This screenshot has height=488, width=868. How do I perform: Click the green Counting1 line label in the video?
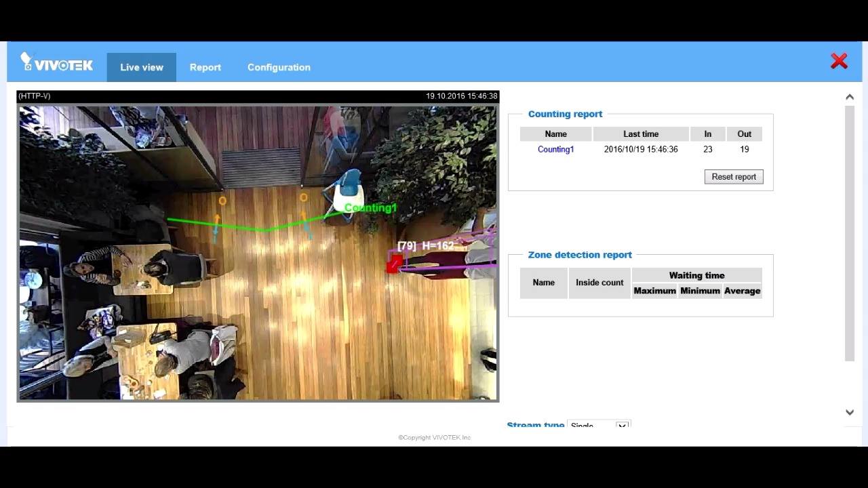pyautogui.click(x=370, y=207)
